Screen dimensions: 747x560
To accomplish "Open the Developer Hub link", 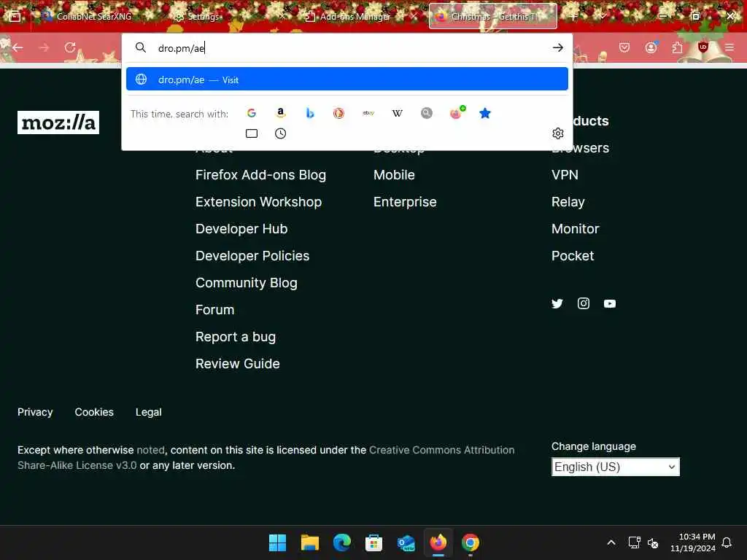I will coord(241,229).
